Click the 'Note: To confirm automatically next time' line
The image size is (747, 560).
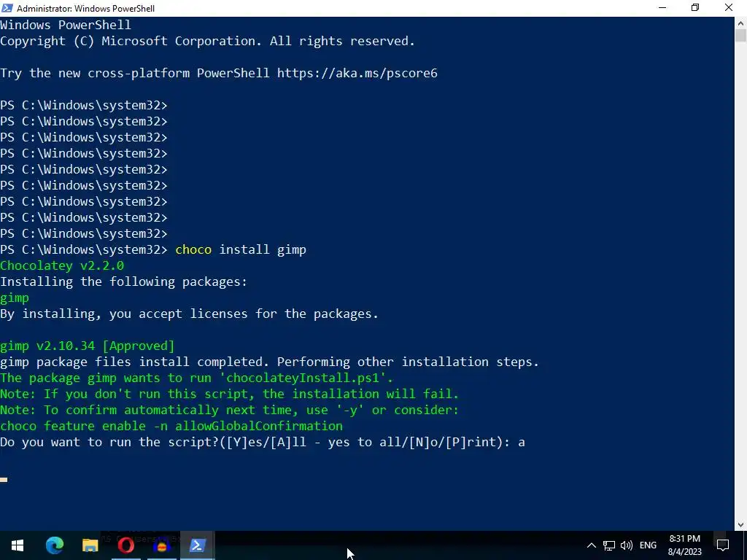(229, 410)
